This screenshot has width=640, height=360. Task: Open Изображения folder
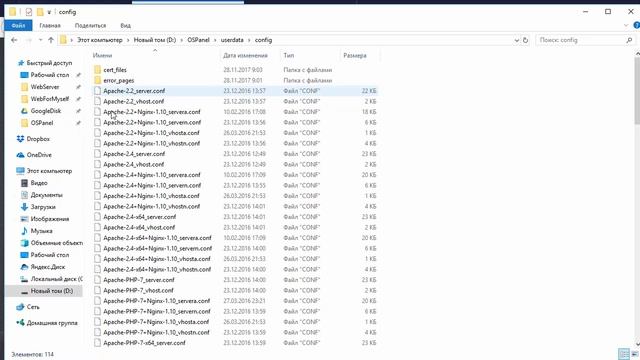(x=50, y=219)
